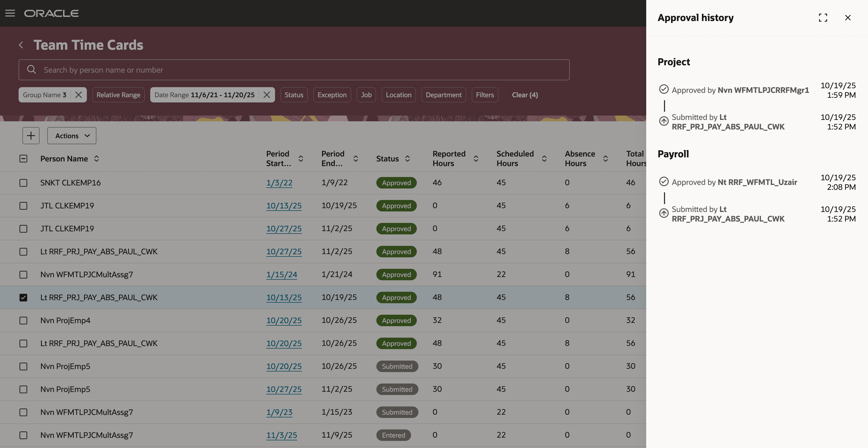Remove the Date Range filter chip
868x448 pixels.
(x=266, y=95)
